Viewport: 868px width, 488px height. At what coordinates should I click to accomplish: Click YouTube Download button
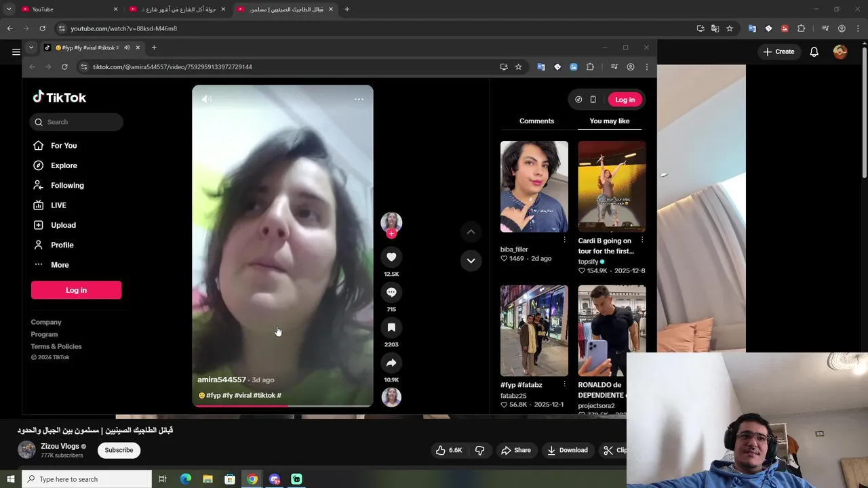(x=568, y=450)
